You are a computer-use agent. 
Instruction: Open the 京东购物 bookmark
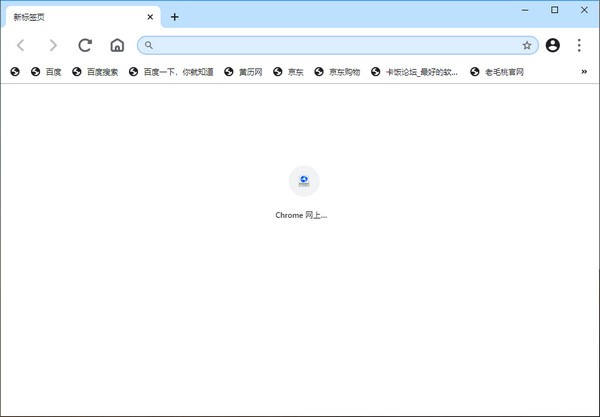point(337,72)
